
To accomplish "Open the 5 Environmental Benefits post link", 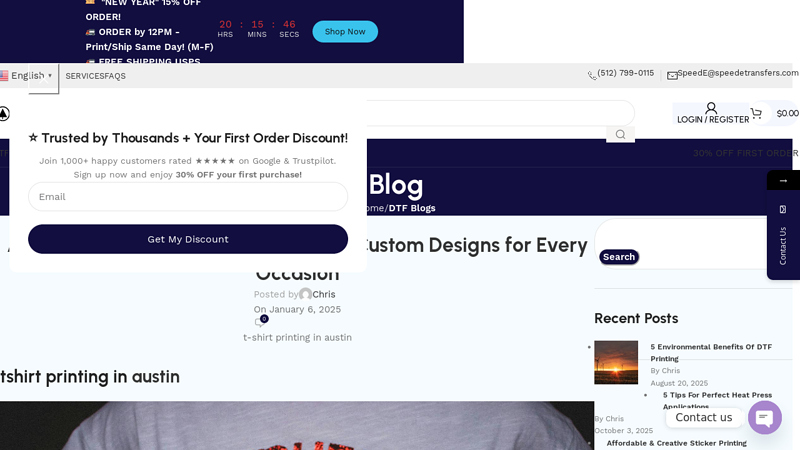I will [711, 353].
